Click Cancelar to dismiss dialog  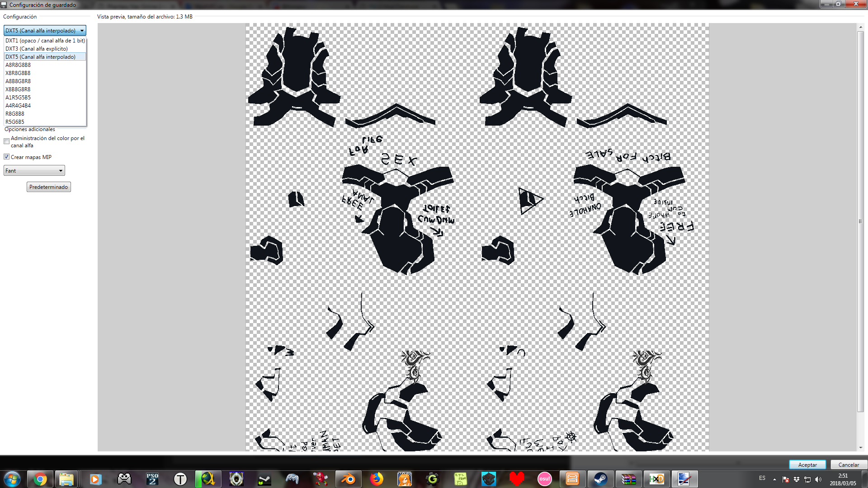pos(848,465)
